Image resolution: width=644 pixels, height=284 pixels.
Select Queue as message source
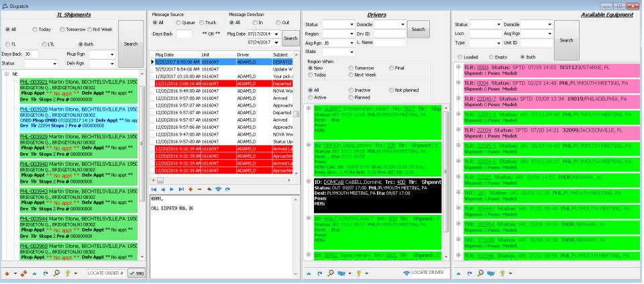pyautogui.click(x=178, y=23)
